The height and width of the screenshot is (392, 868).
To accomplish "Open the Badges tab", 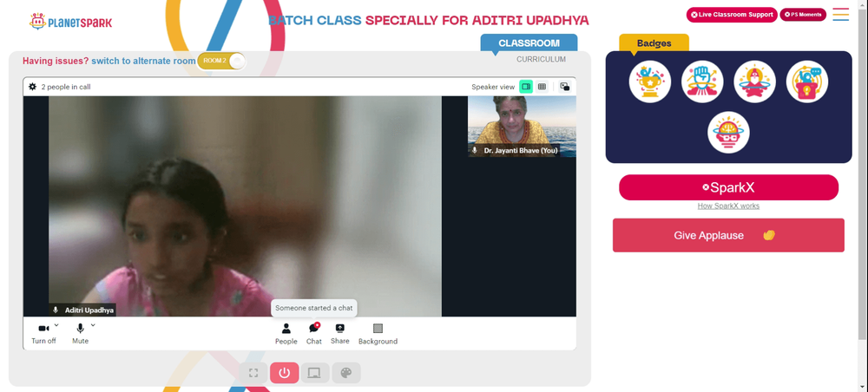I will coord(654,42).
